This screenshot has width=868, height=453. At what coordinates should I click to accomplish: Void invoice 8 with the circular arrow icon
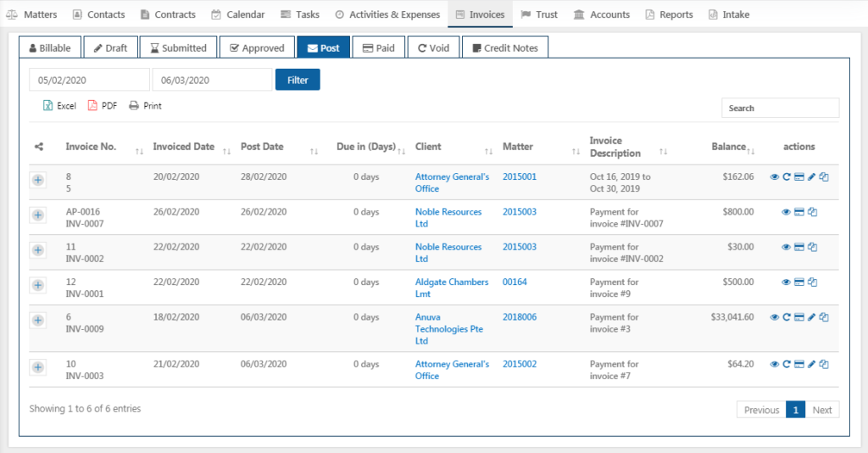coord(786,177)
